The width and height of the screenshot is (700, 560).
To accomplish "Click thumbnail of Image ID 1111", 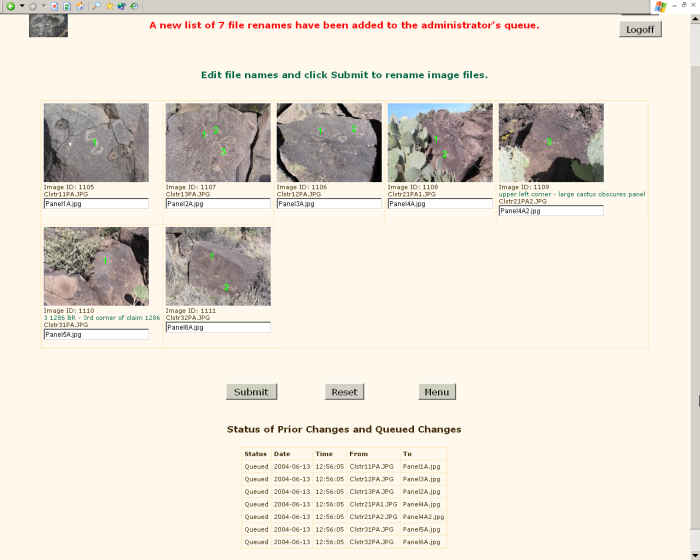I will [x=218, y=266].
